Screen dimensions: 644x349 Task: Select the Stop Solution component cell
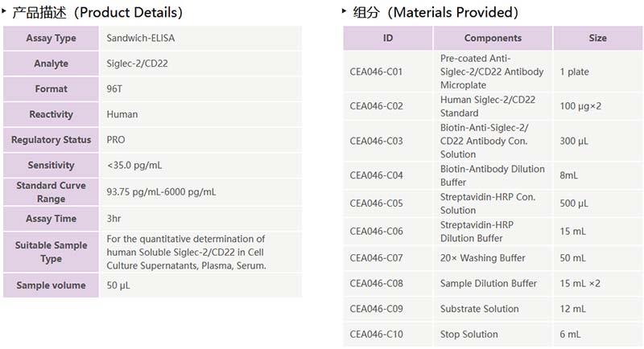[x=469, y=335]
